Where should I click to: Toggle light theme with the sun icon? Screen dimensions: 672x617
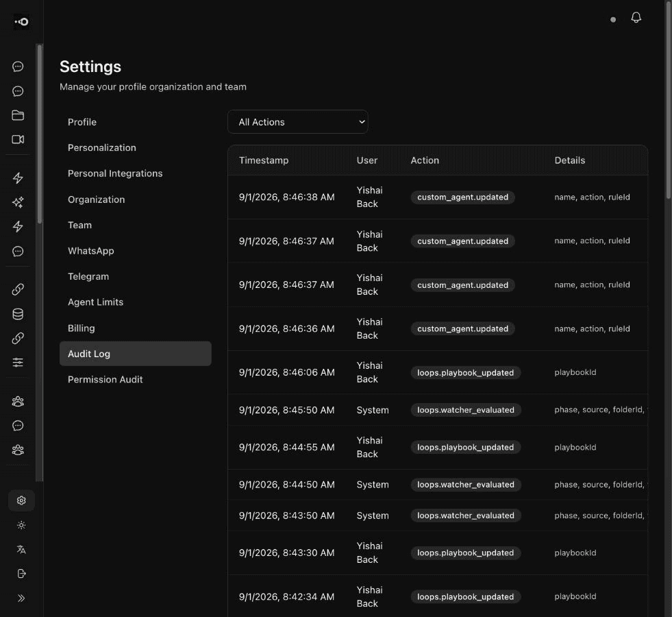pos(21,525)
